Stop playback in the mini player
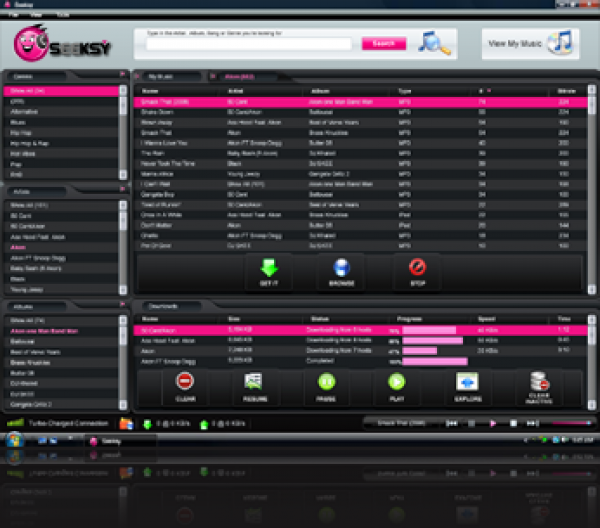This screenshot has width=600, height=528. 514,423
